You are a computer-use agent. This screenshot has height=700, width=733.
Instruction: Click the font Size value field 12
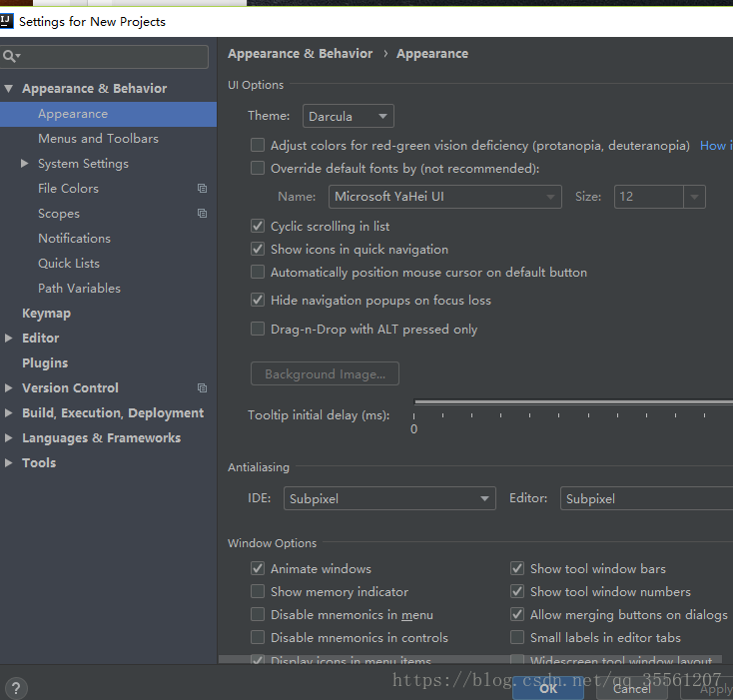[x=649, y=197]
